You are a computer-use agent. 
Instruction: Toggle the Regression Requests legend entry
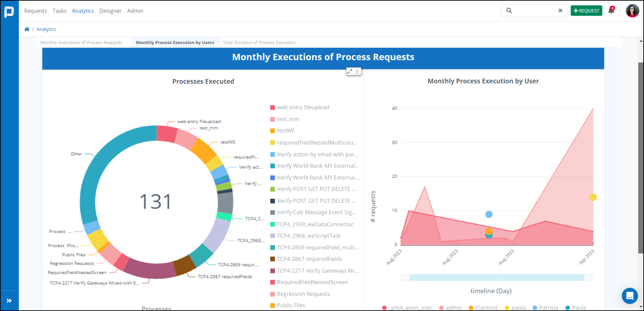(300, 294)
